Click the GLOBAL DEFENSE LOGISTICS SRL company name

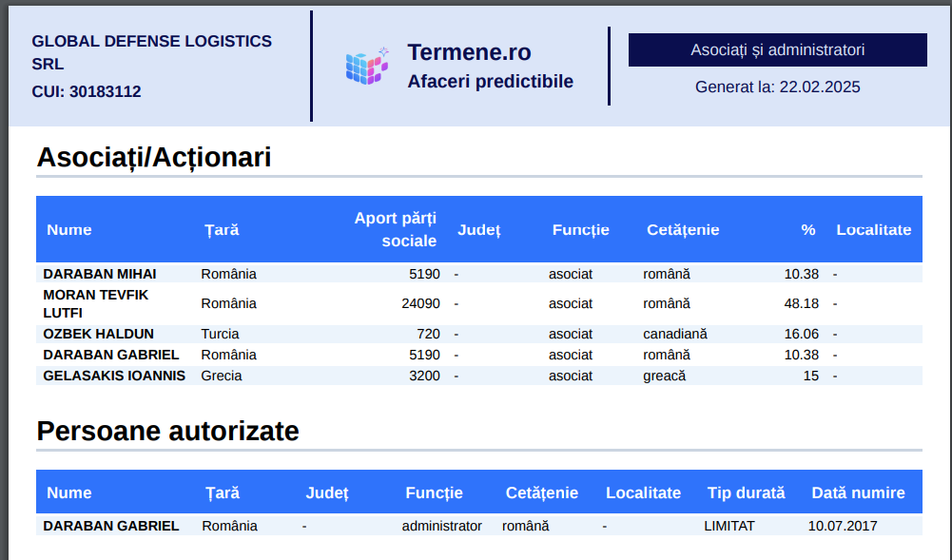coord(151,52)
